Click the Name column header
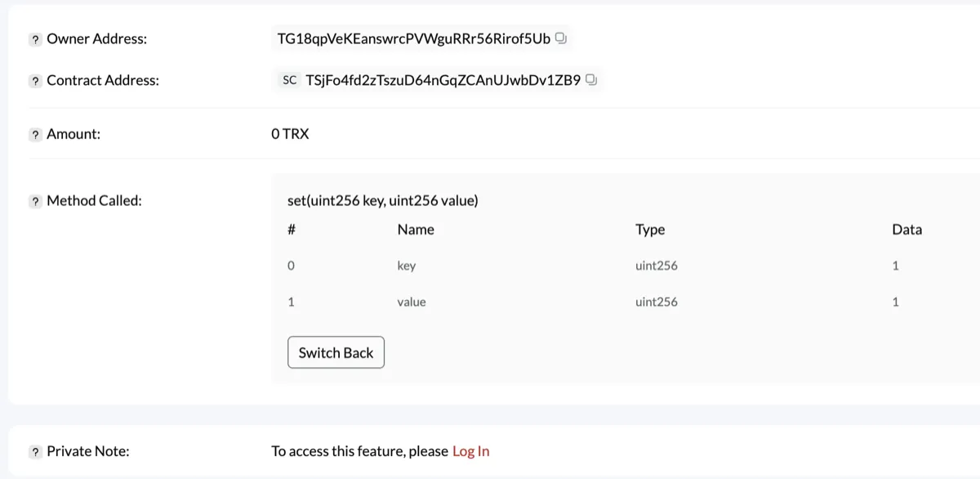 click(x=416, y=230)
